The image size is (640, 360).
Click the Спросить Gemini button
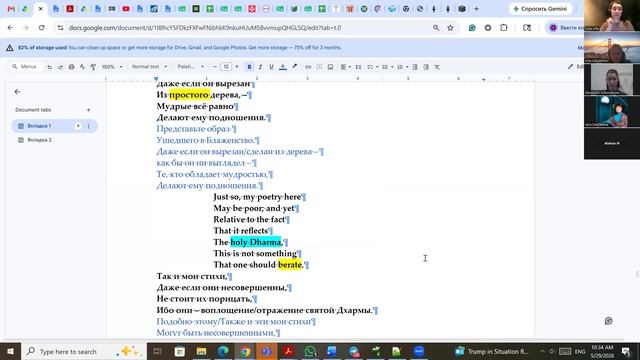pyautogui.click(x=540, y=9)
